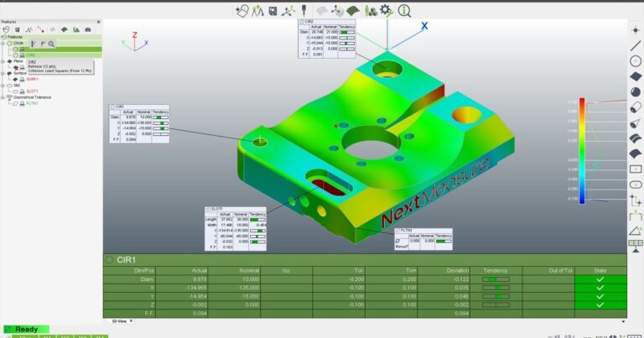Image resolution: width=644 pixels, height=338 pixels.
Task: Click the CIR2 label box in 3D view
Action: [327, 39]
